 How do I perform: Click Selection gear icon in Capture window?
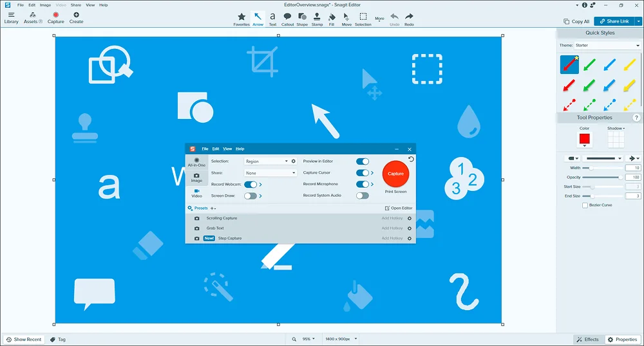point(294,161)
